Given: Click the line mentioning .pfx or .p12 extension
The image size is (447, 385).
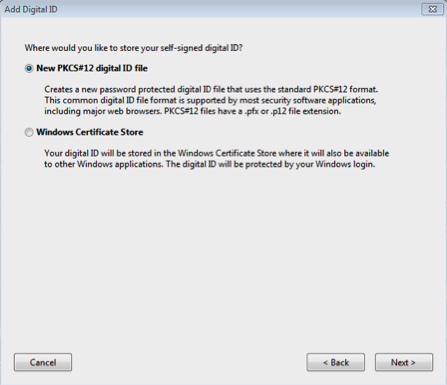Looking at the screenshot, I should [x=193, y=111].
